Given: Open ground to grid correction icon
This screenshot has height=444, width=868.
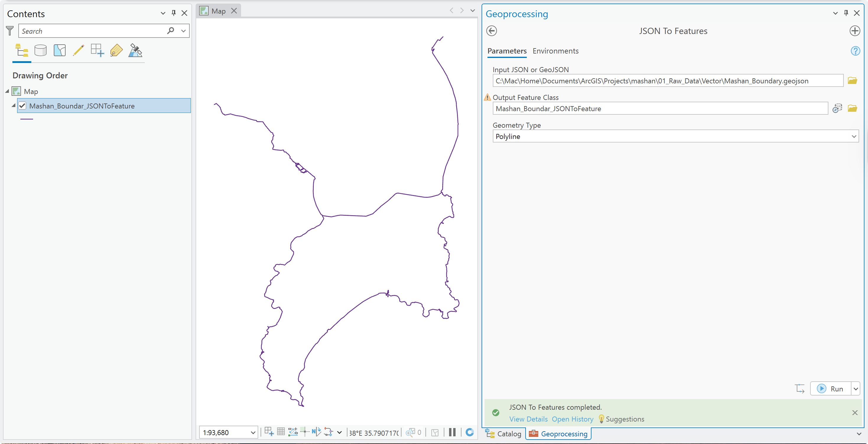Looking at the screenshot, I should point(316,432).
